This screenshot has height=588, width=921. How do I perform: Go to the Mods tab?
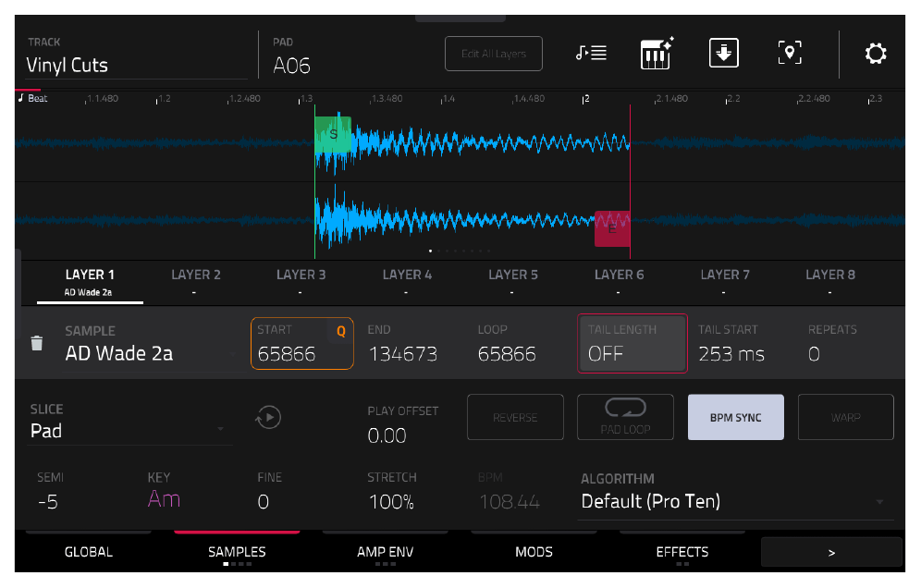[x=534, y=552]
